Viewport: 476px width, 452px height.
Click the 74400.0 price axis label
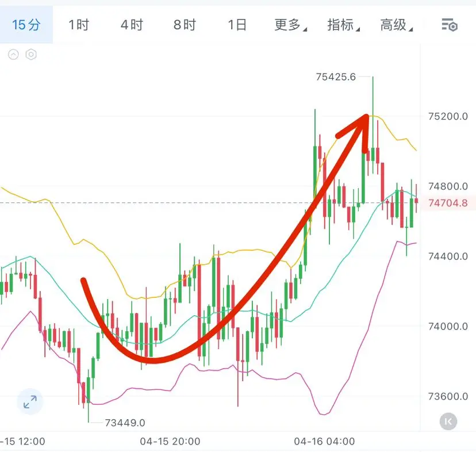coord(448,256)
